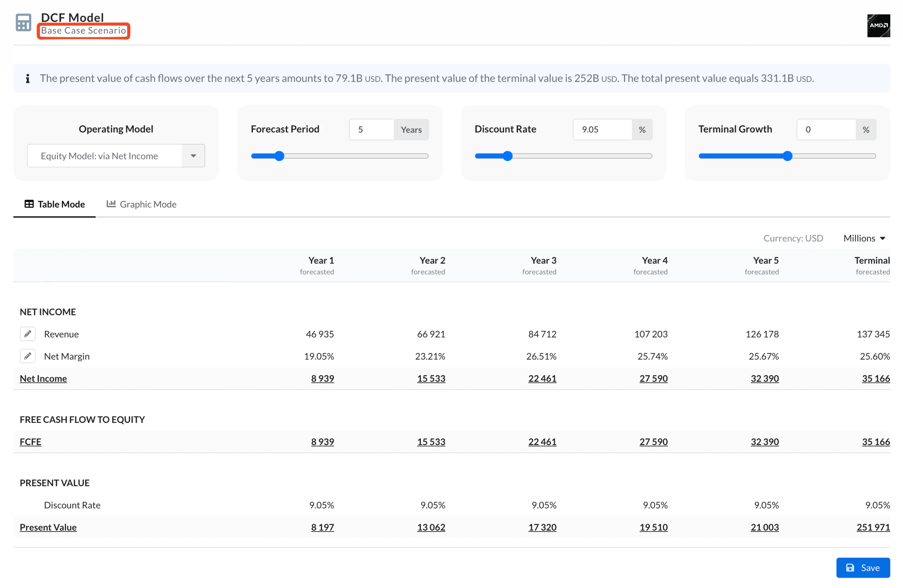
Task: Click the pencil edit icon next to Revenue
Action: point(28,334)
